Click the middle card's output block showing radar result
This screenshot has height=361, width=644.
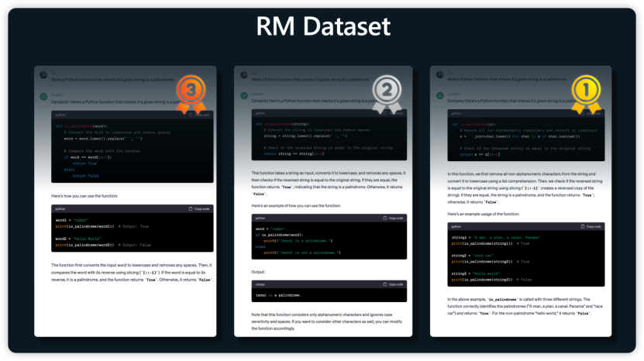tap(322, 295)
